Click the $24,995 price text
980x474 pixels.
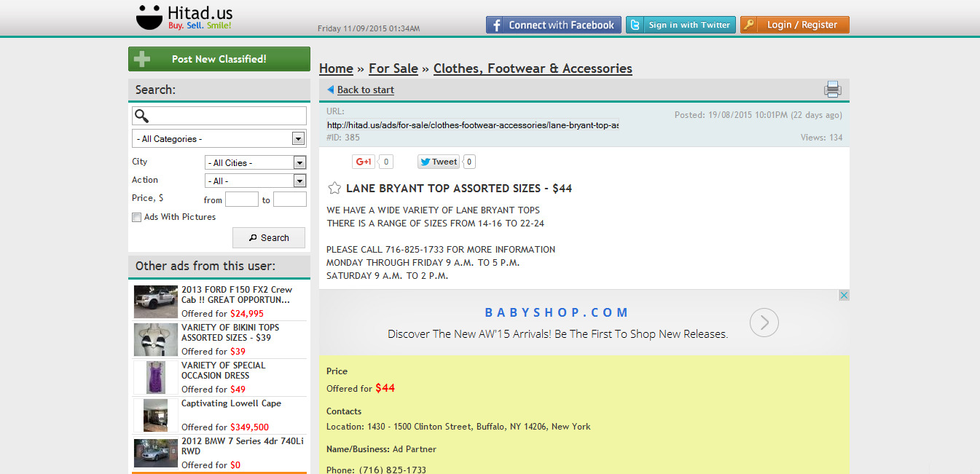coord(247,314)
